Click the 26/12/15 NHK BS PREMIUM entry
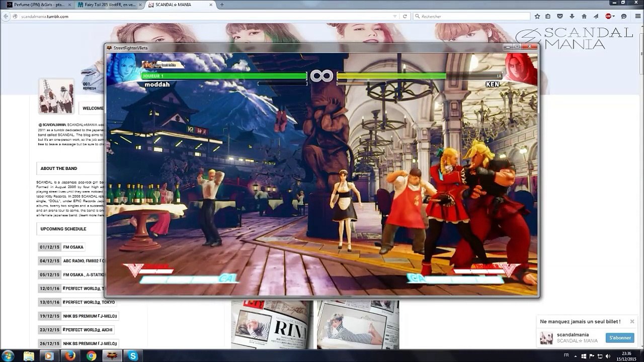 (x=78, y=344)
